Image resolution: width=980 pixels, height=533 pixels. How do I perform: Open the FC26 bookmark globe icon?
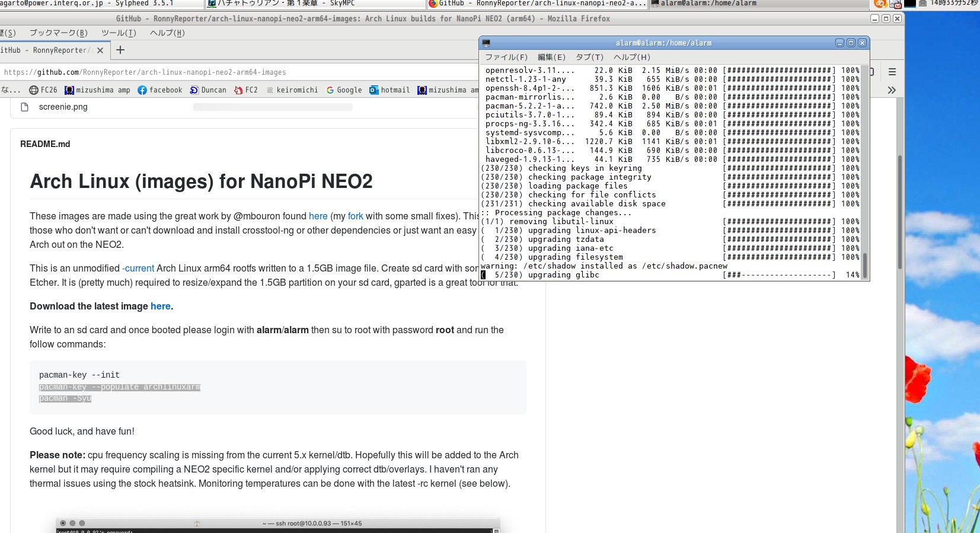coord(34,90)
